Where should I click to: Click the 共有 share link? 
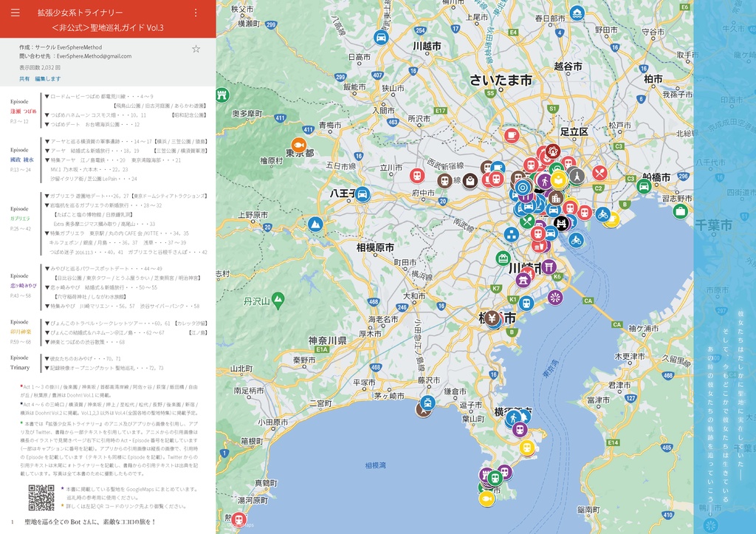point(24,78)
